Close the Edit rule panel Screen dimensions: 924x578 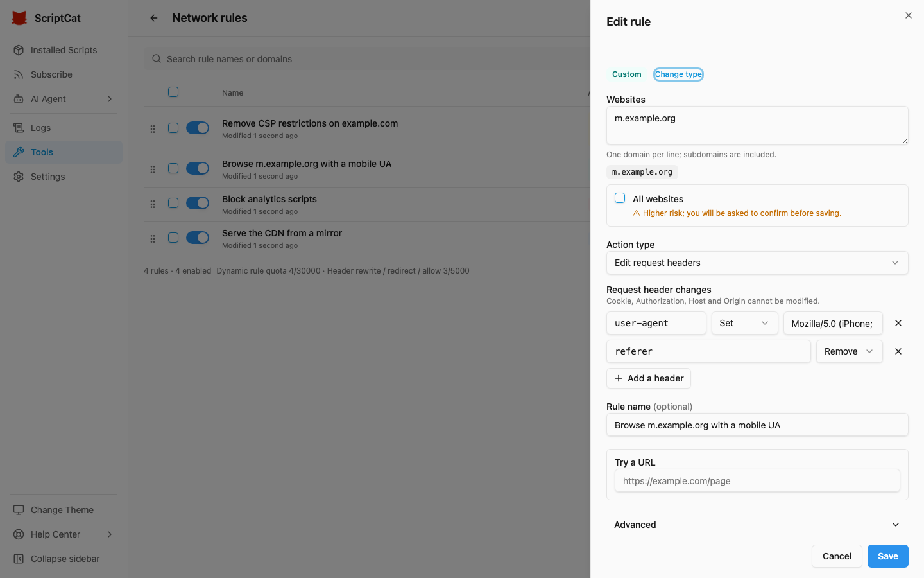909,15
